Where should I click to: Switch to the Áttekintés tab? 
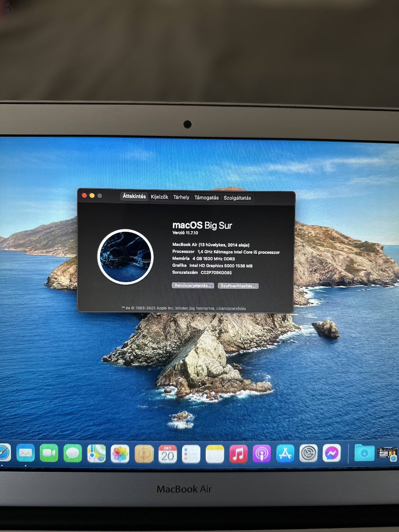pos(134,196)
